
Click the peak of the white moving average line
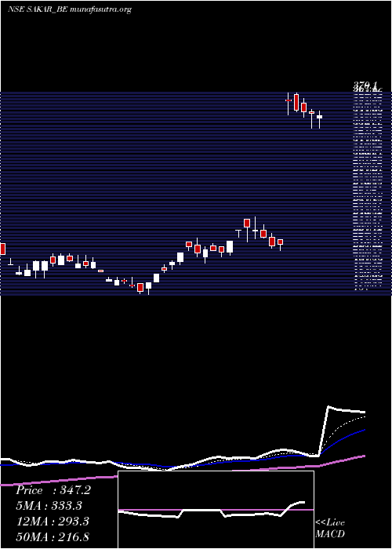click(x=328, y=407)
